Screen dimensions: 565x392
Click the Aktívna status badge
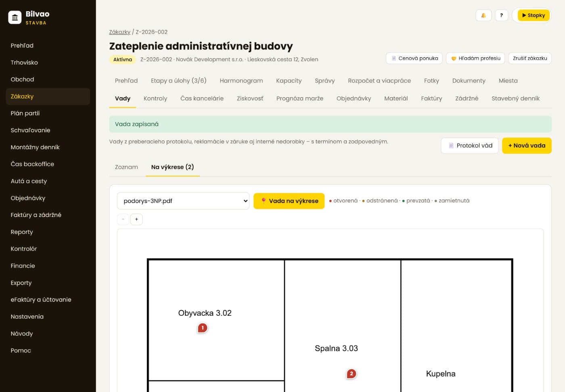(x=122, y=59)
